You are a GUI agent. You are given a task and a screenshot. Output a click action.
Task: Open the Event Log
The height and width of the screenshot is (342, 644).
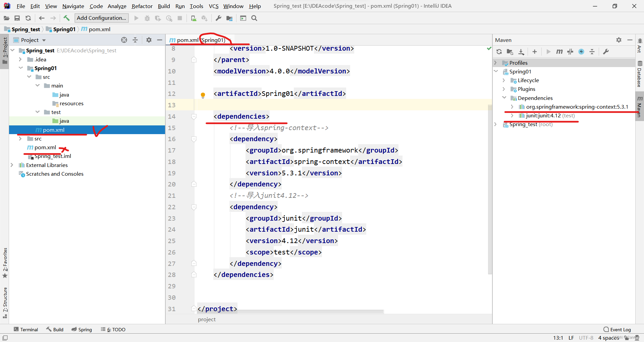[617, 329]
